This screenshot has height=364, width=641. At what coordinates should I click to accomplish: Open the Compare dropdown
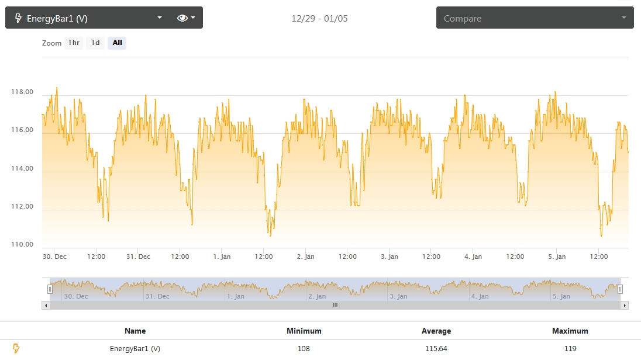pos(535,18)
